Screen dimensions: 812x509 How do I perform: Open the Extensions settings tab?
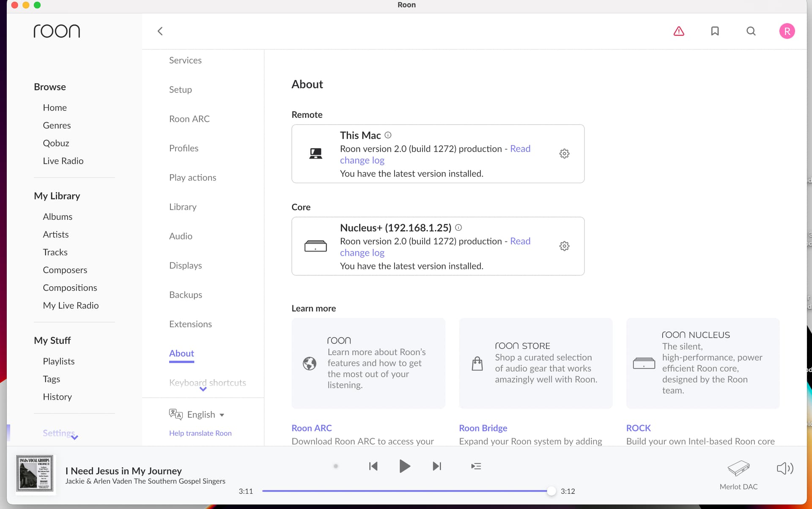click(x=190, y=324)
